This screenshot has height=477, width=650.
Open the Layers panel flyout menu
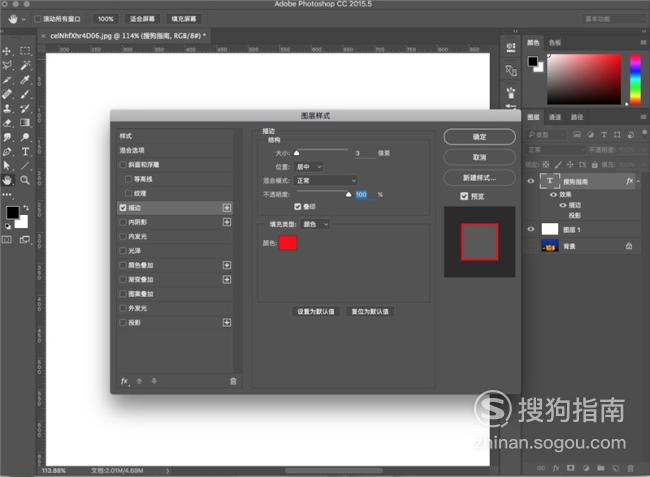(x=643, y=117)
